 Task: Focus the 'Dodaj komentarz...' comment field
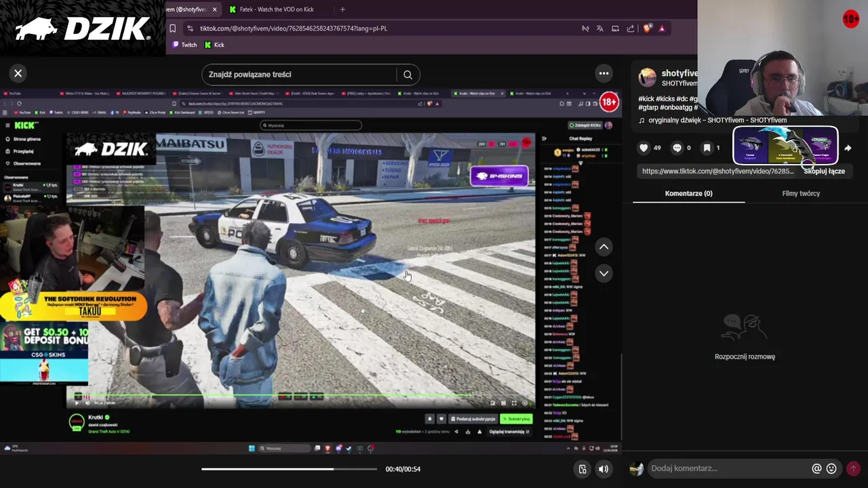coord(729,468)
